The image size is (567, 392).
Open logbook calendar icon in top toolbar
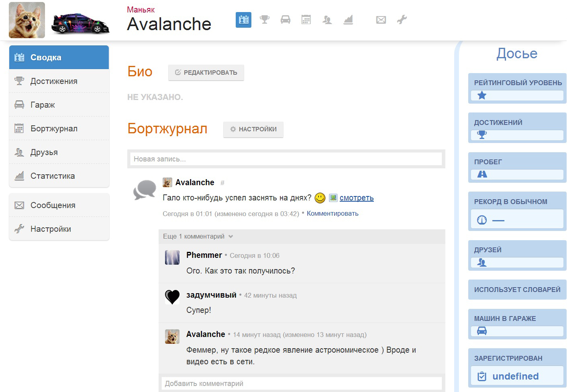(306, 20)
